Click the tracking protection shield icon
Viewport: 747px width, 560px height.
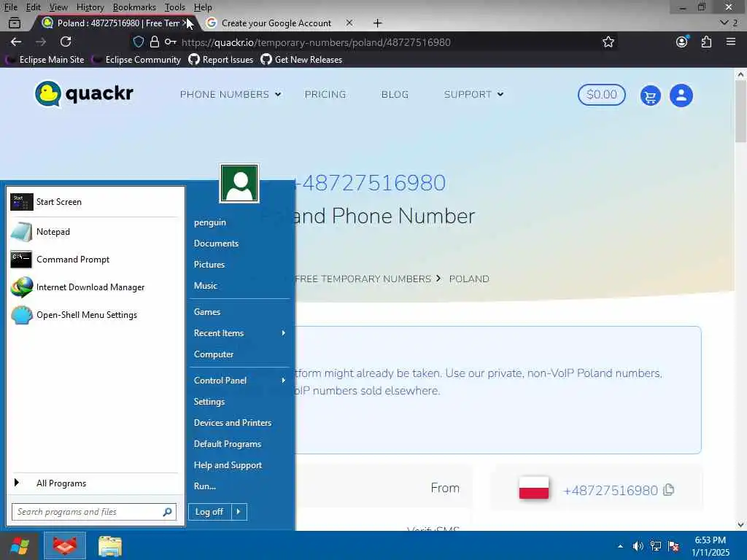138,42
